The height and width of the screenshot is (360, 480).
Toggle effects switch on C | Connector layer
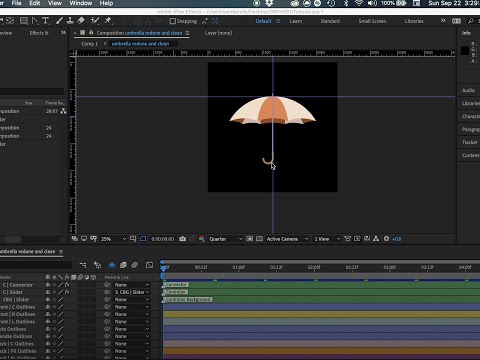pos(67,285)
